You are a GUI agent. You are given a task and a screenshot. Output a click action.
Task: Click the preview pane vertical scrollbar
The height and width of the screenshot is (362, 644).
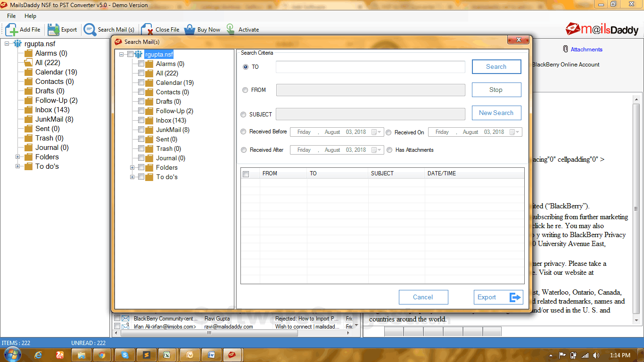click(x=636, y=208)
